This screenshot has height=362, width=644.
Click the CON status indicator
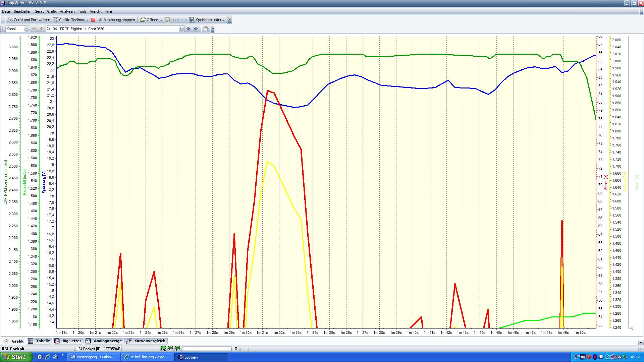(x=163, y=349)
